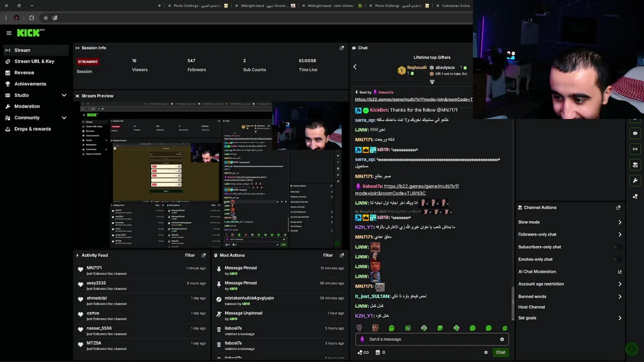Click in the Send a message field
644x362 pixels.
tap(433, 339)
